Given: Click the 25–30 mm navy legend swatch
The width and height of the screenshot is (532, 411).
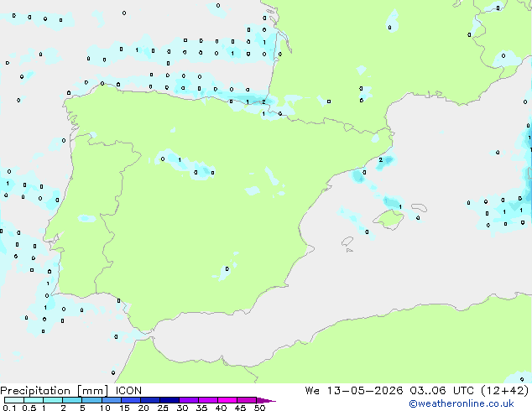Looking at the screenshot, I should pyautogui.click(x=169, y=400).
